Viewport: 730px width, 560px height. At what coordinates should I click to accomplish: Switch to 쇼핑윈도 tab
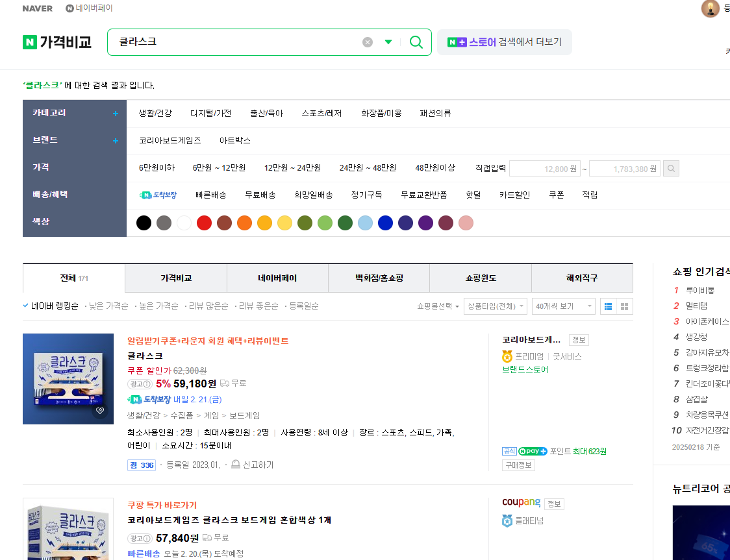(x=481, y=278)
